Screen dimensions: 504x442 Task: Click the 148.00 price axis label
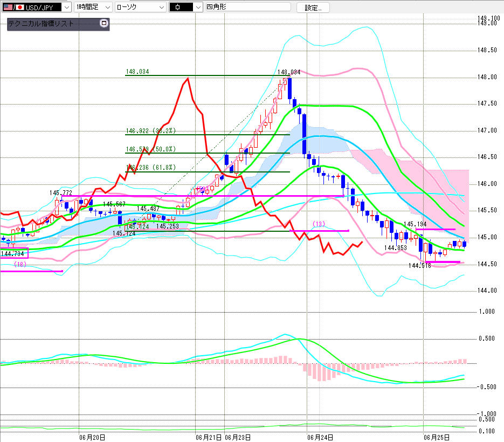point(487,77)
